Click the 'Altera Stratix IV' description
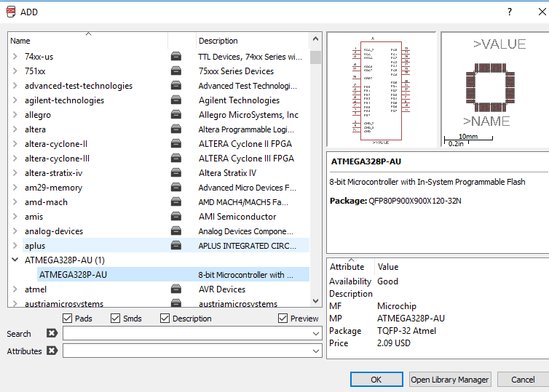The height and width of the screenshot is (392, 549). coord(227,173)
